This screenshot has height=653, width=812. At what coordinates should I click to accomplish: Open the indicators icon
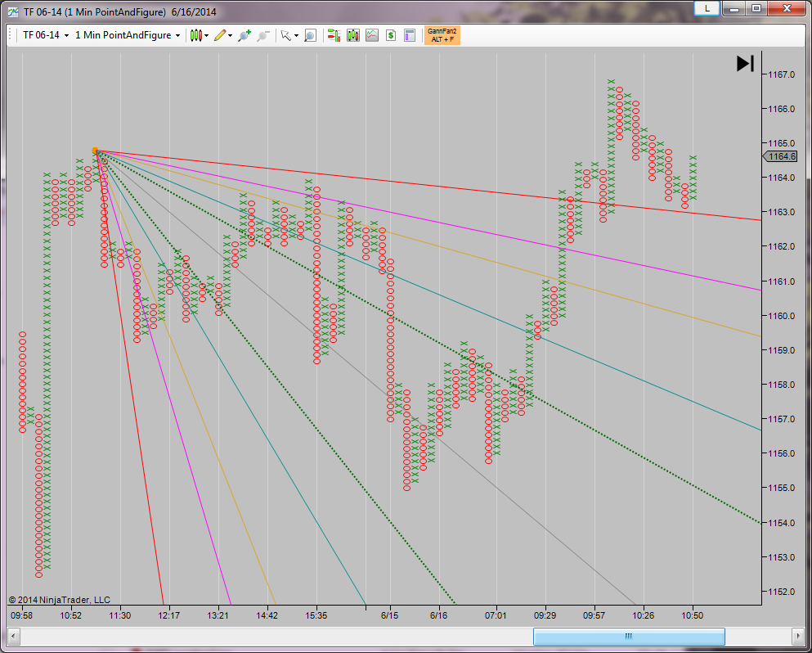point(372,36)
